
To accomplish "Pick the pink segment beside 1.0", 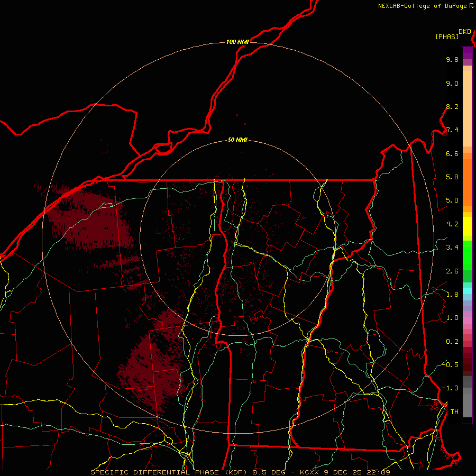I will (x=467, y=321).
